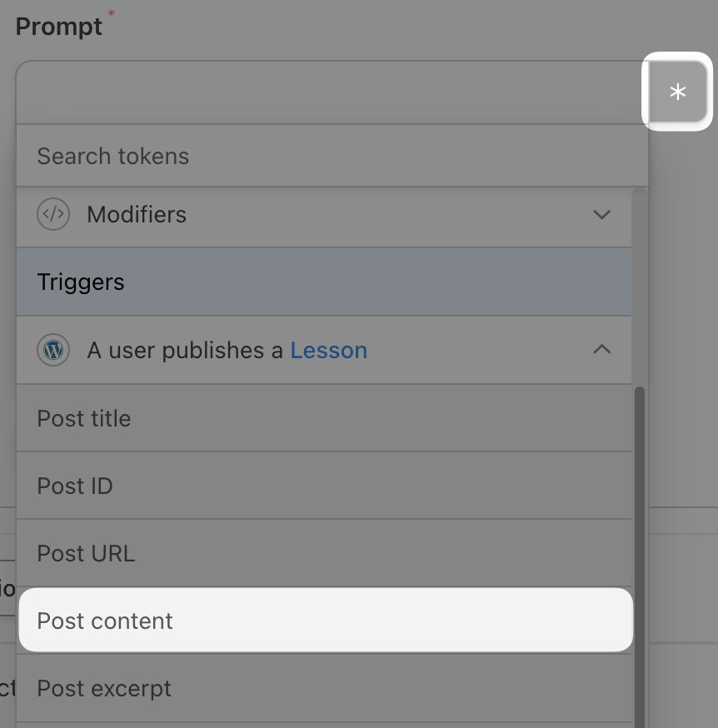Select the Triggers section header

pyautogui.click(x=324, y=282)
